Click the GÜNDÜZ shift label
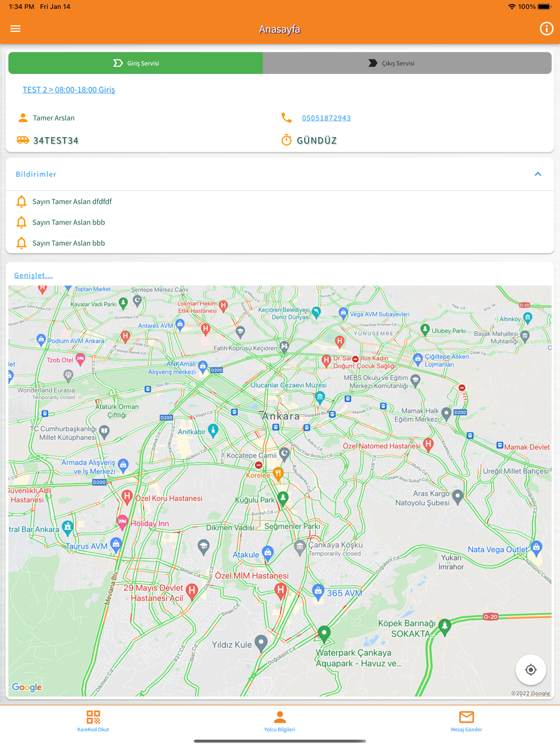 point(316,141)
